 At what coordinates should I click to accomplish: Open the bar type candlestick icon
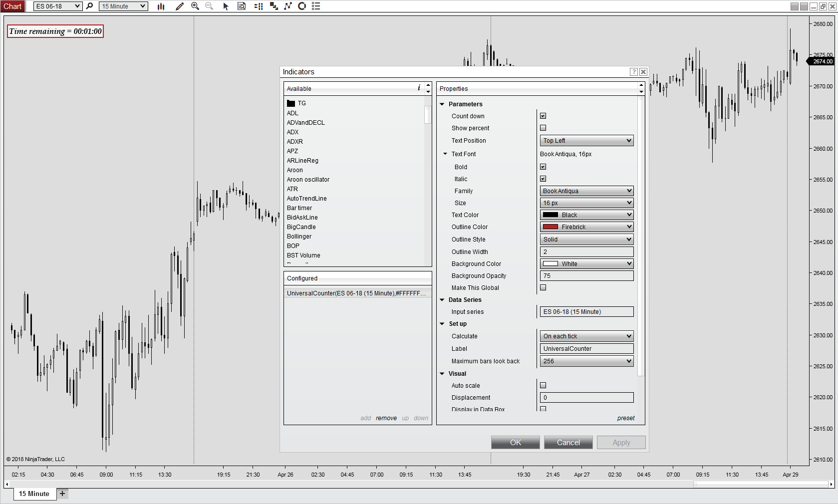pyautogui.click(x=161, y=6)
